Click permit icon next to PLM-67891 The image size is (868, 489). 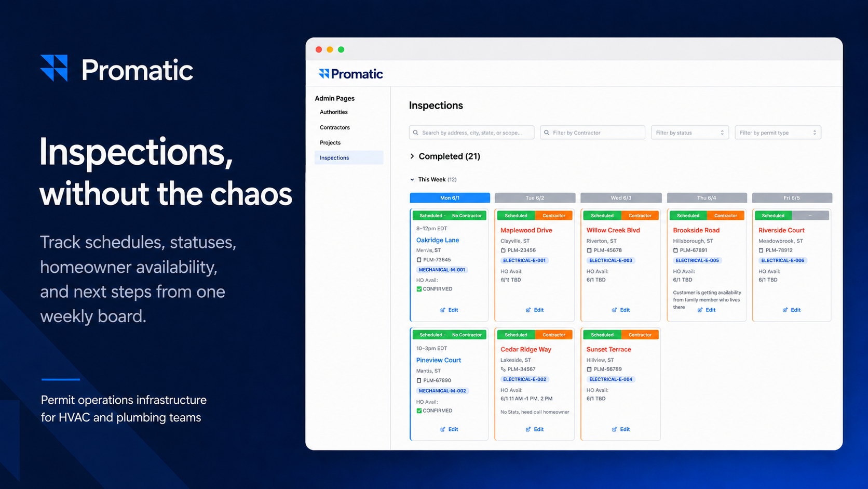pos(675,250)
